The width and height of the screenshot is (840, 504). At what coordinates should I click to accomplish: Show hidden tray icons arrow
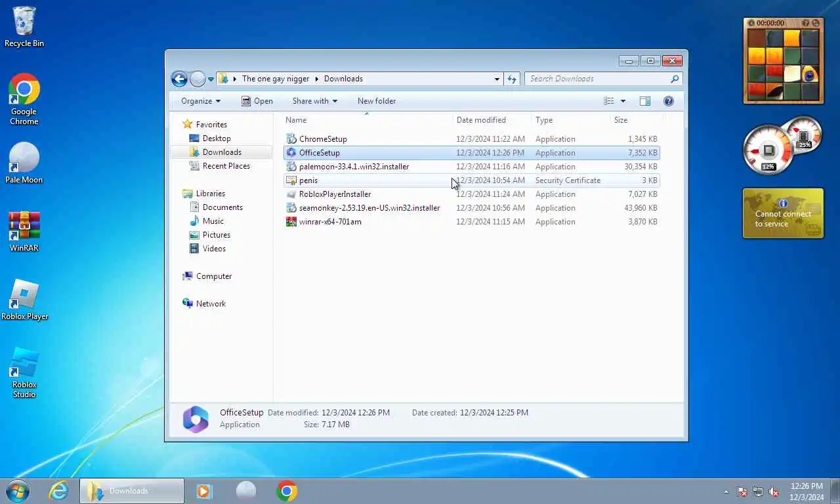(726, 492)
